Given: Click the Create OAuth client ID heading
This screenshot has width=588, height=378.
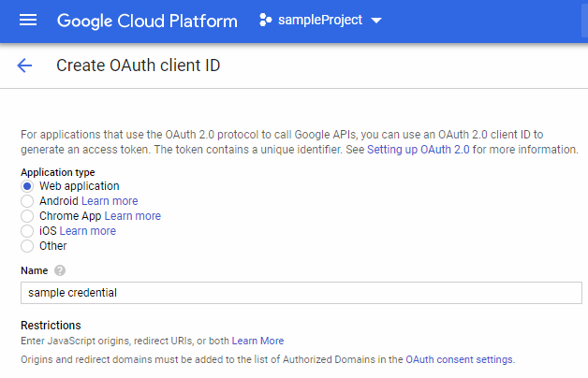Looking at the screenshot, I should [x=138, y=65].
